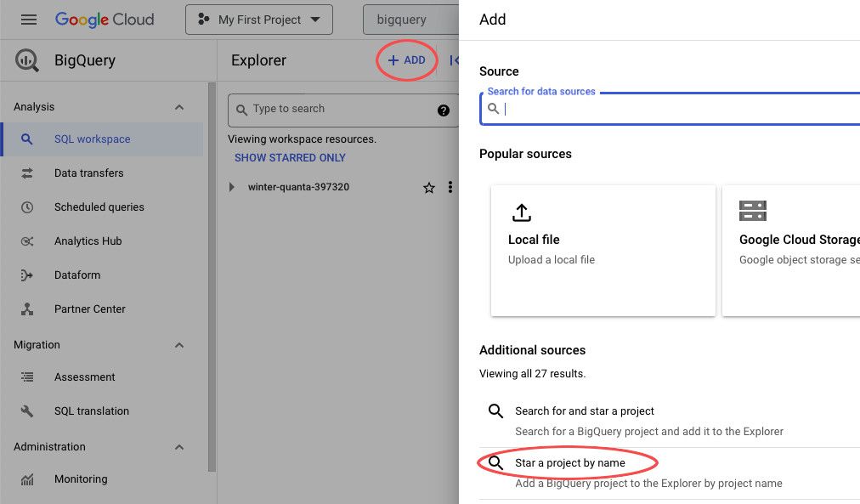The image size is (860, 504).
Task: Click the search help question mark icon
Action: point(443,110)
